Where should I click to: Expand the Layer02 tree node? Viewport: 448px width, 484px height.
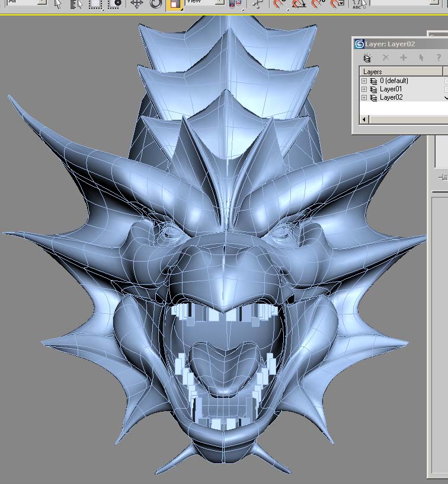[x=364, y=97]
